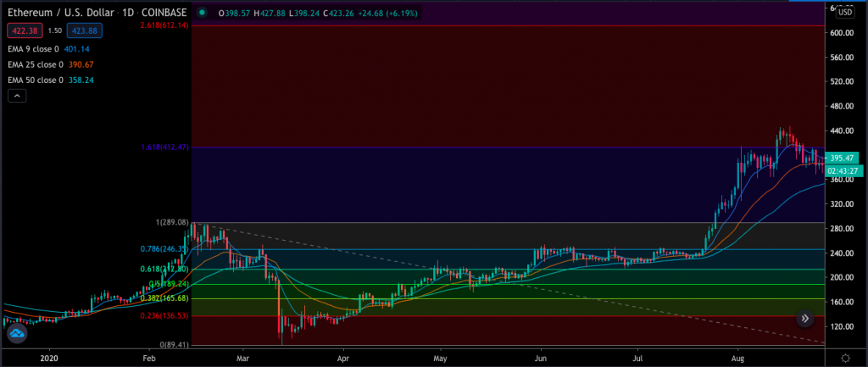Click the green market status dot

(x=202, y=14)
